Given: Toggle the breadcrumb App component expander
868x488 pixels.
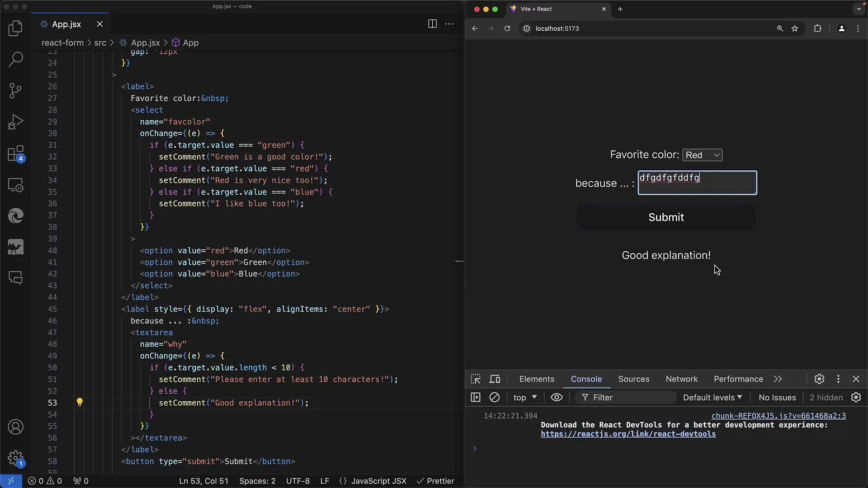Looking at the screenshot, I should coord(191,42).
